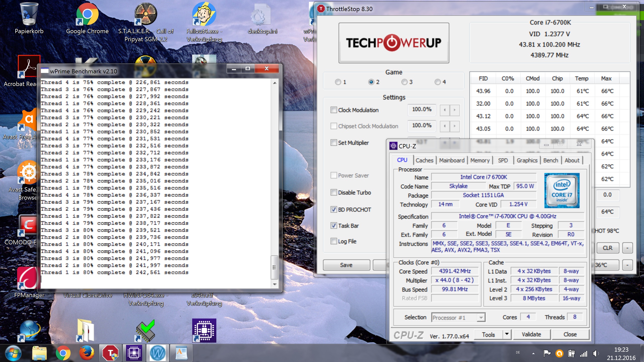Image resolution: width=644 pixels, height=362 pixels.
Task: Increase Clock Modulation with right arrow
Action: (455, 110)
